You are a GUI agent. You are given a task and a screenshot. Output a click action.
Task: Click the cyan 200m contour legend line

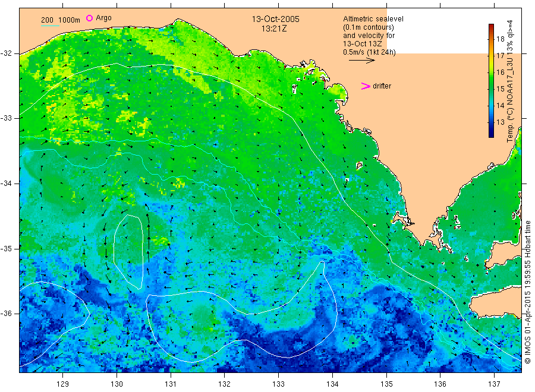50,26
